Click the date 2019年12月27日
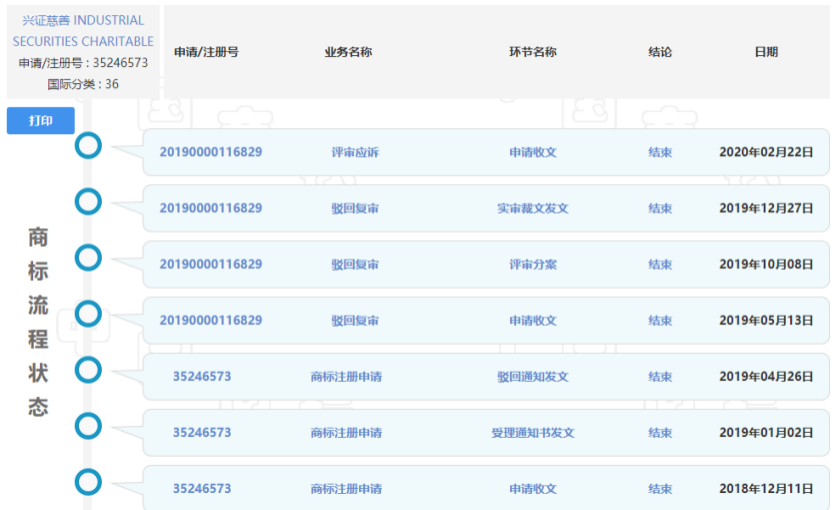Viewport: 832px width, 510px height. coord(766,208)
